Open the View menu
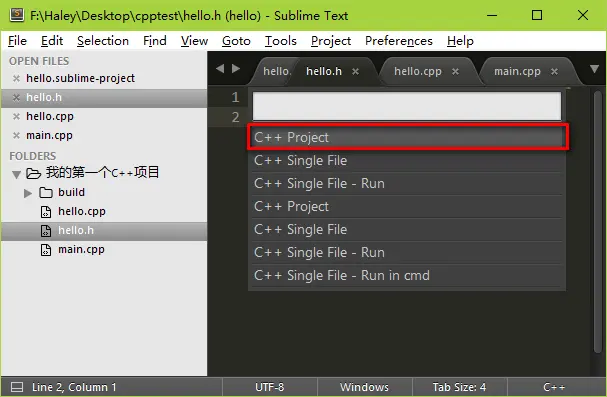This screenshot has height=397, width=607. pos(194,41)
